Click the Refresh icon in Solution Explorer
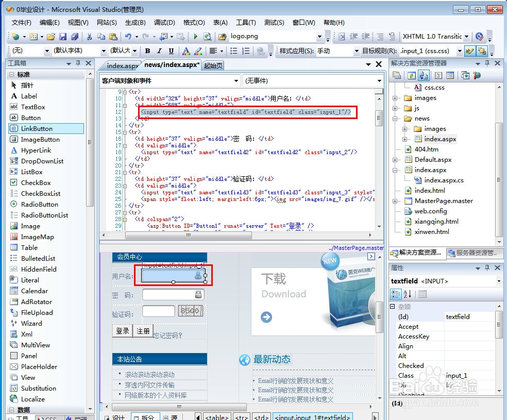The height and width of the screenshot is (420, 507). coord(411,76)
